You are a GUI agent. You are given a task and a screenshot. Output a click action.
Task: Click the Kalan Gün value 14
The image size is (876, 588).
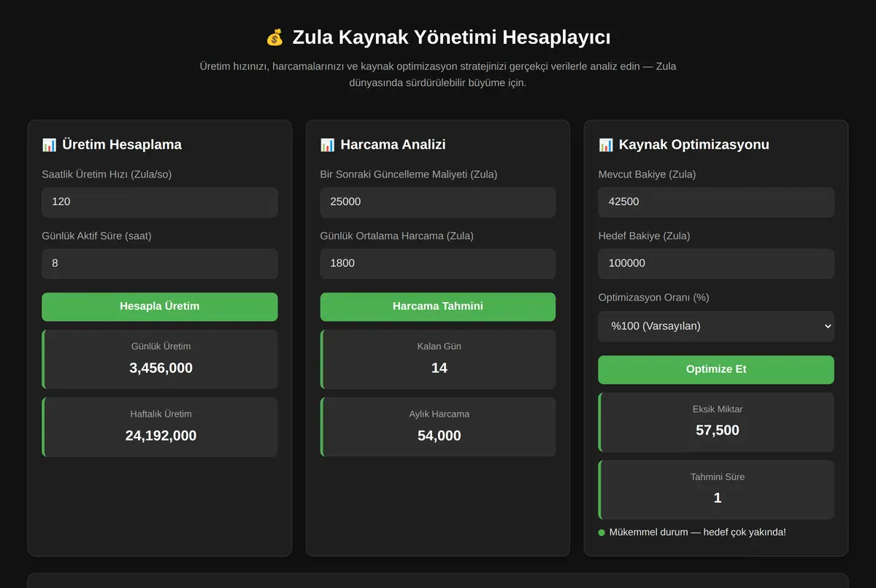[439, 368]
